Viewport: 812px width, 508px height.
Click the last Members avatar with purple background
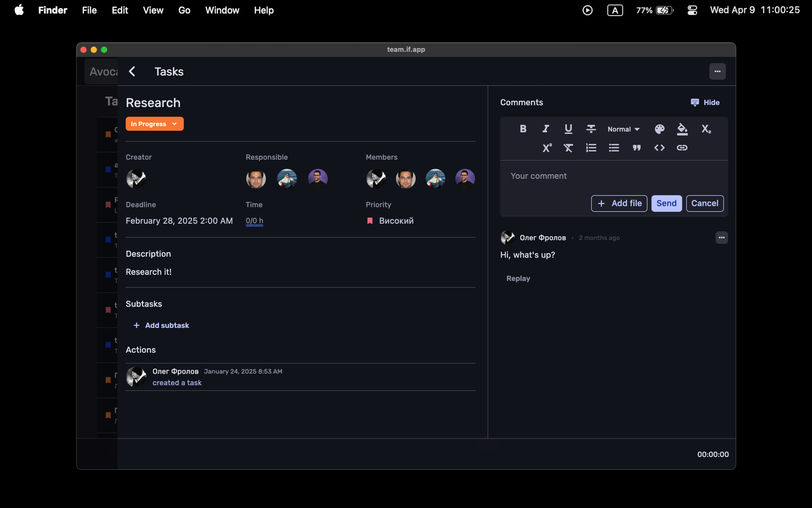[465, 178]
